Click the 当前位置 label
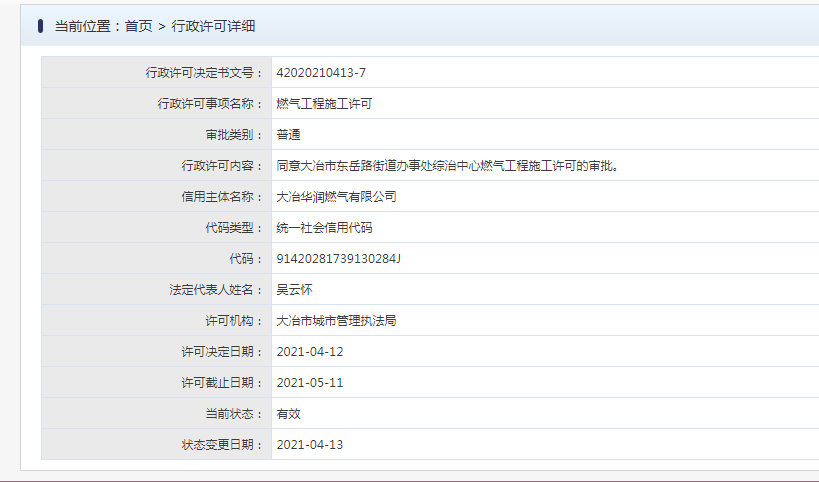Image resolution: width=819 pixels, height=482 pixels. tap(83, 26)
